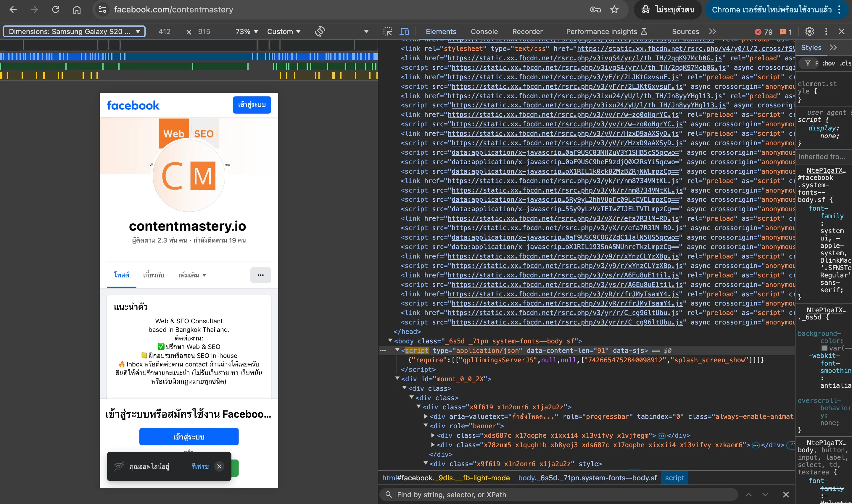The height and width of the screenshot is (504, 852).
Task: Collapse the body element tree node
Action: tap(390, 341)
